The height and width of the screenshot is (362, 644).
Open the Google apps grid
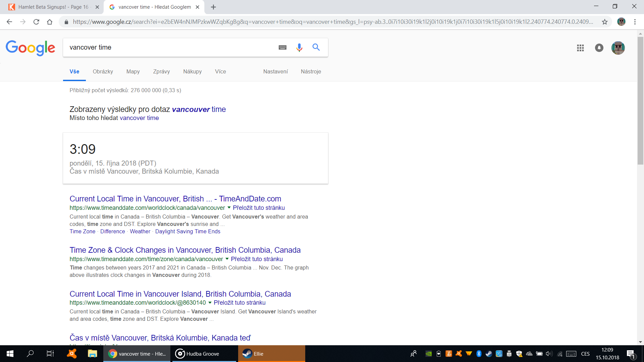tap(580, 48)
